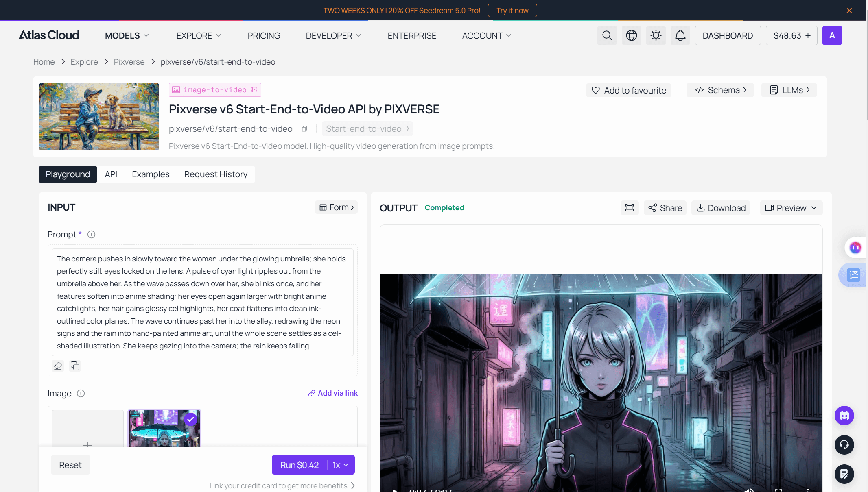
Task: Click the prompt info icon
Action: pos(92,235)
